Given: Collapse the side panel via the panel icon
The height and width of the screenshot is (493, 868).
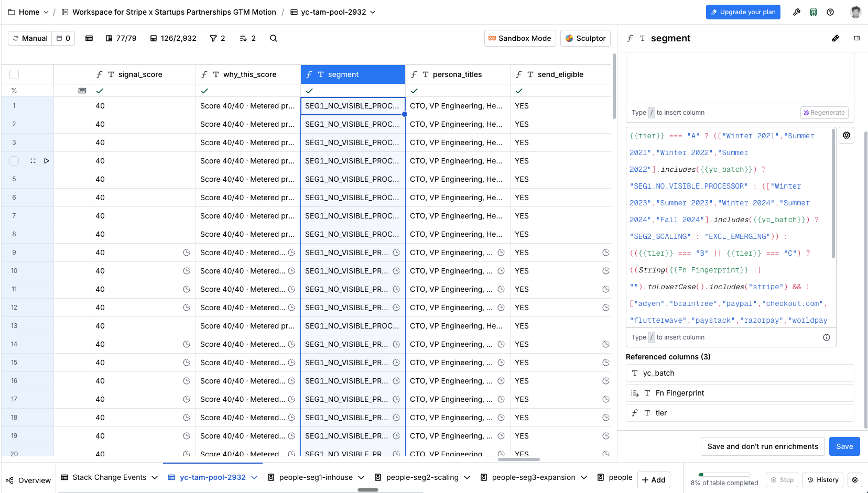Looking at the screenshot, I should tap(857, 38).
